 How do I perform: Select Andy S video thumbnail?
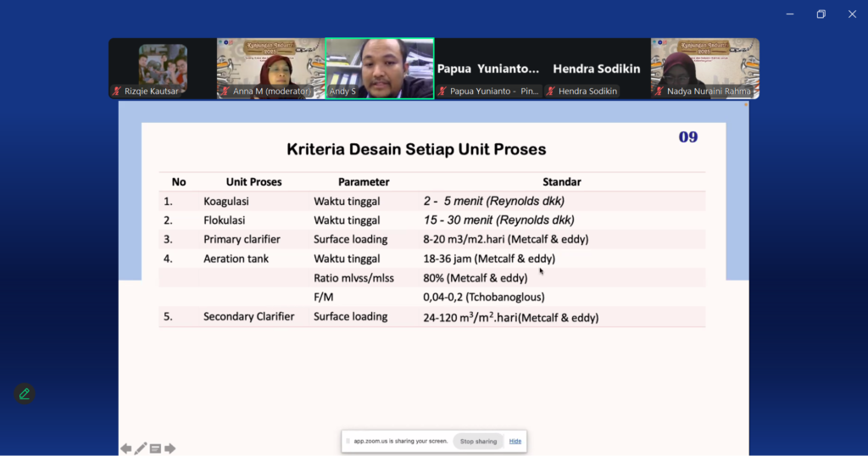380,68
